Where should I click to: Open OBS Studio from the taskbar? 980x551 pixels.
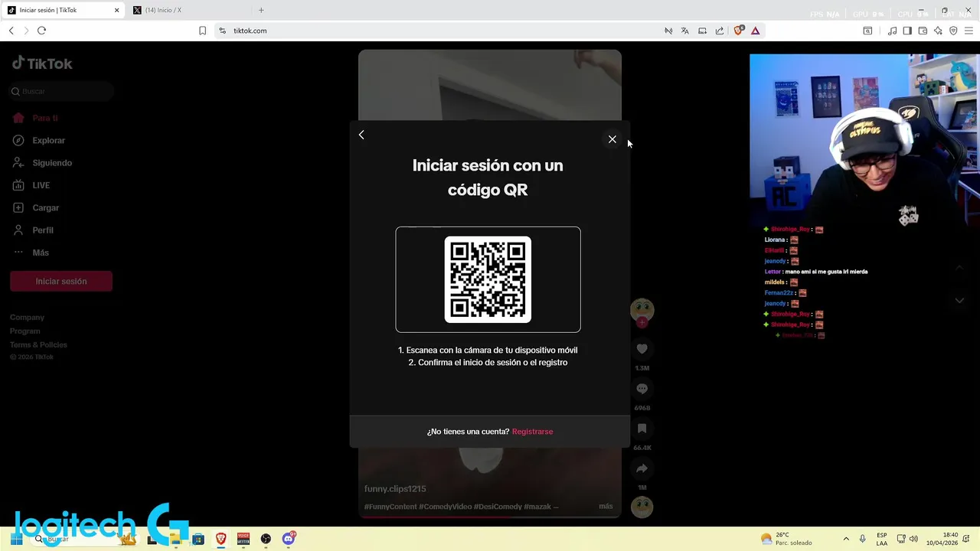(266, 539)
